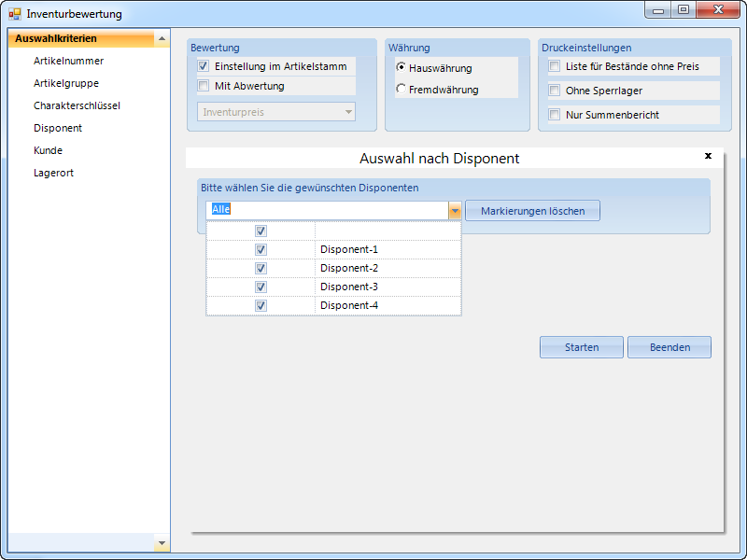The width and height of the screenshot is (747, 560).
Task: Select Lagerort from Auswahlkriterien list
Action: tap(53, 173)
